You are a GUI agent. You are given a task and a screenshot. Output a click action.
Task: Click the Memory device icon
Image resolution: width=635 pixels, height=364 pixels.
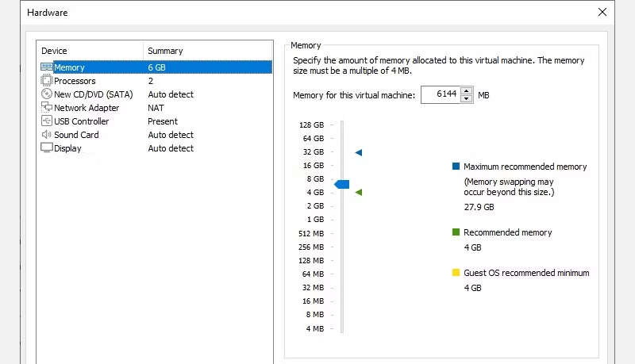coord(46,67)
